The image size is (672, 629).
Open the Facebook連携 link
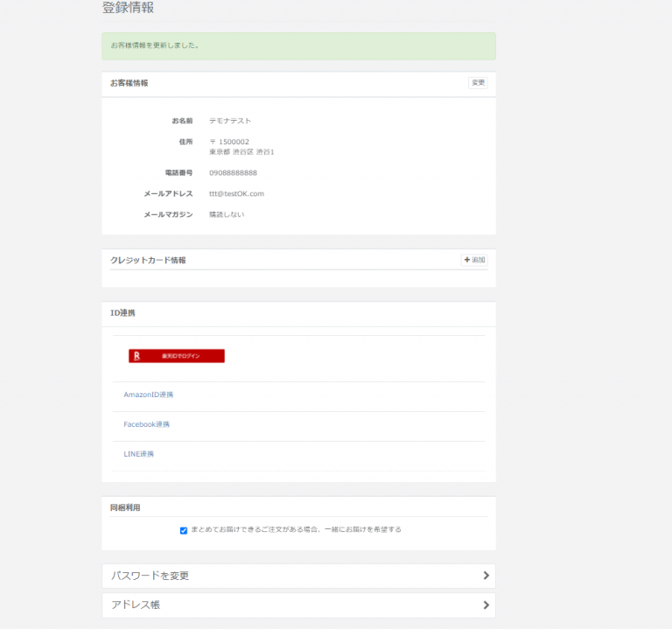tap(147, 424)
